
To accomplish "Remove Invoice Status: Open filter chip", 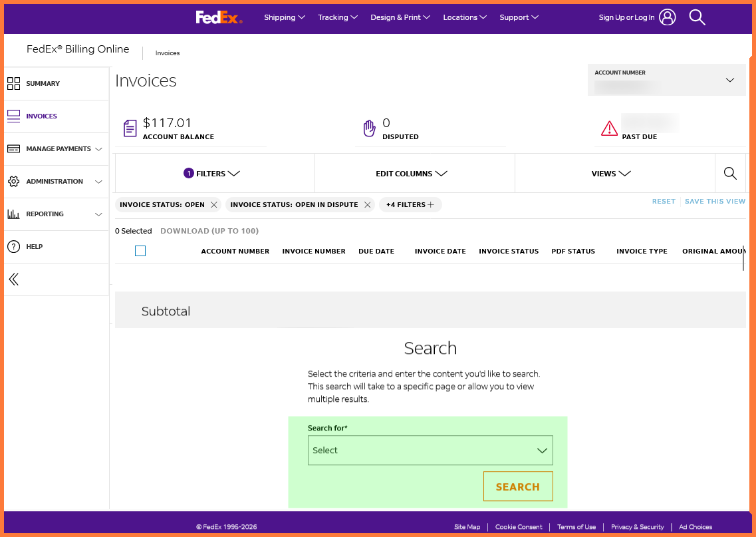I will 213,204.
